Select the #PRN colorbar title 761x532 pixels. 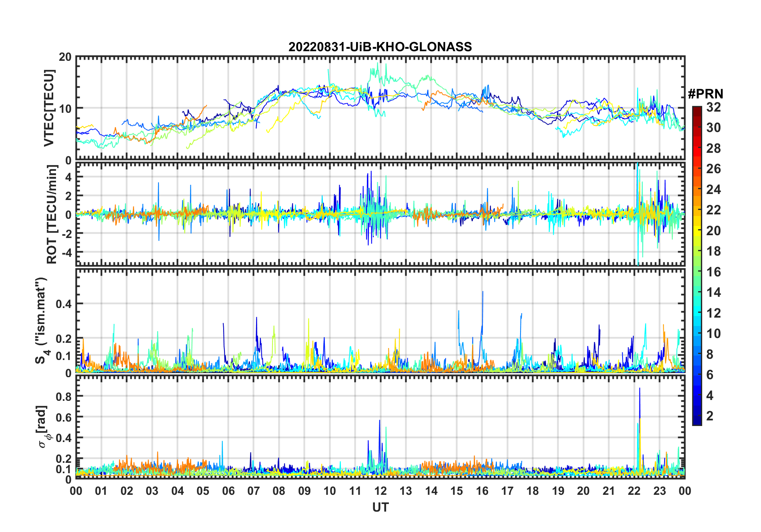(705, 94)
